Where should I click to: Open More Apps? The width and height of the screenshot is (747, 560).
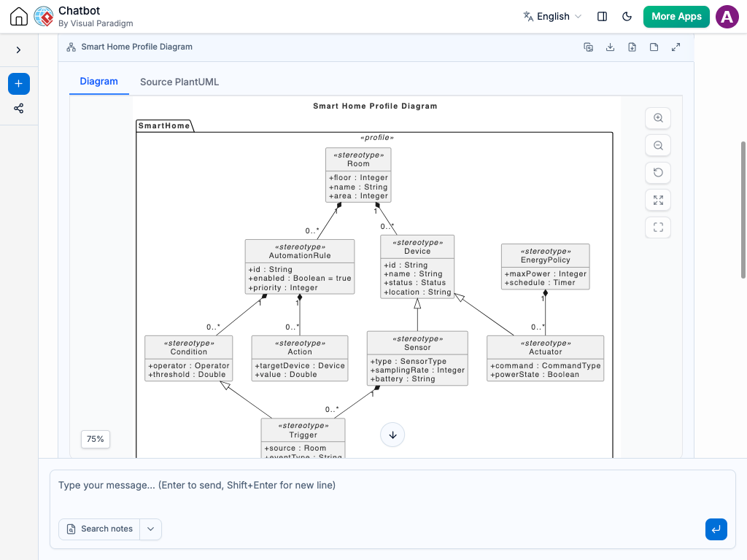click(676, 17)
